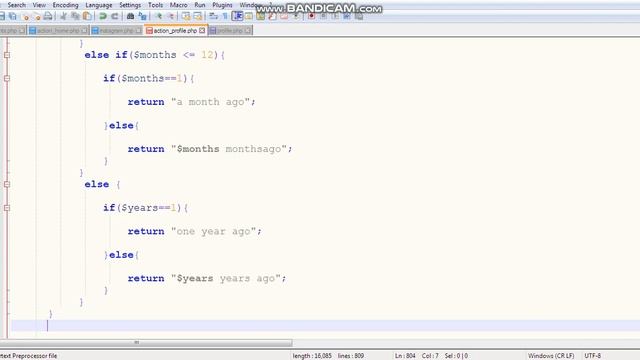Click the Zoom Out toolbar icon

[171, 16]
